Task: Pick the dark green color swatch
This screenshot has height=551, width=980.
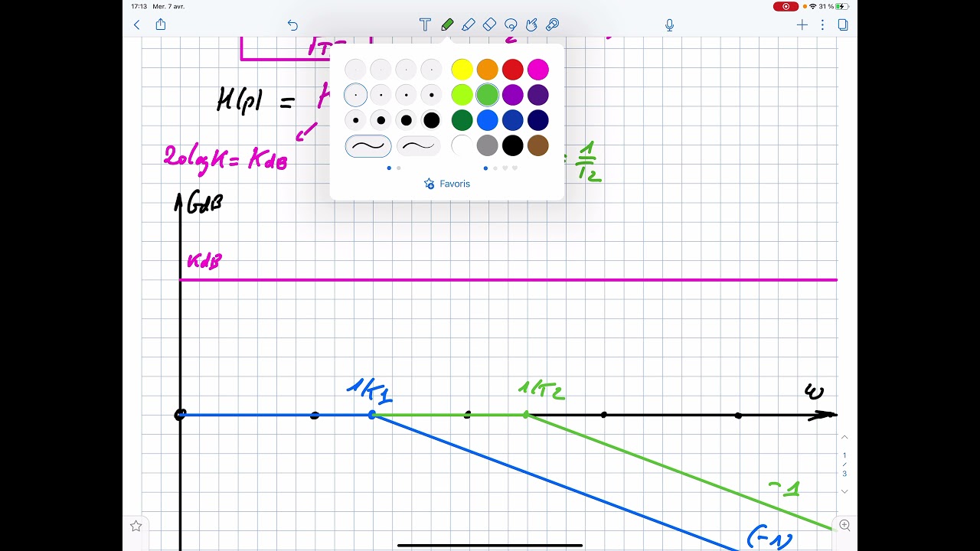Action: 462,120
